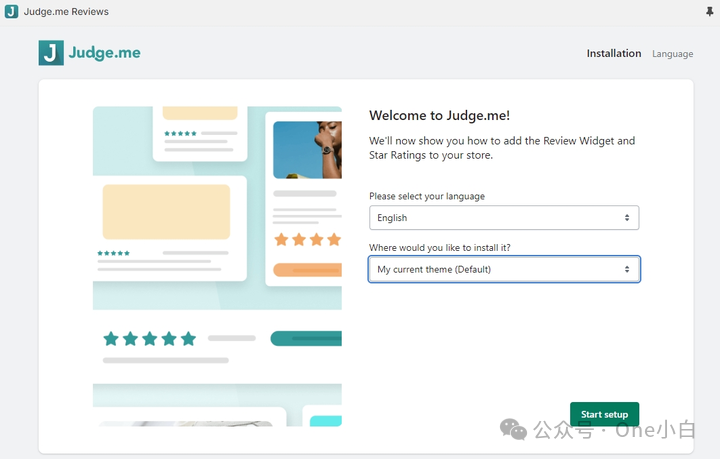
Task: Click the small teal stars in the top review card
Action: 180,133
